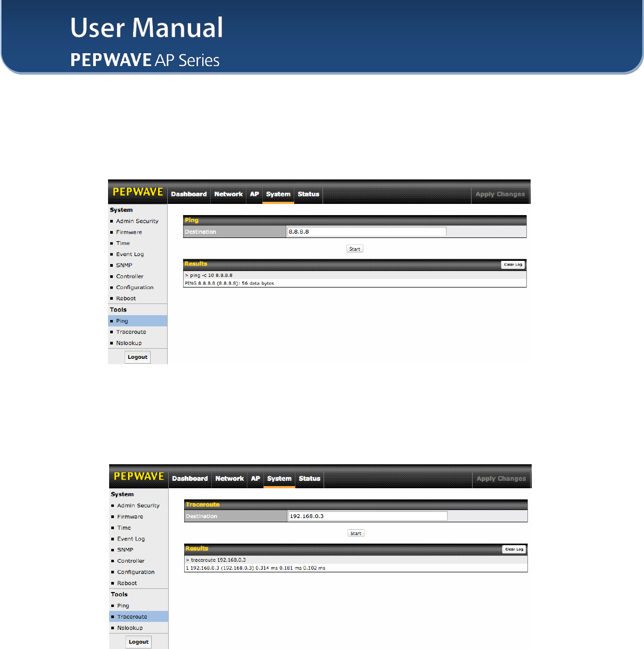Select System tab in the Ping screenshot
The width and height of the screenshot is (644, 649).
[x=278, y=194]
